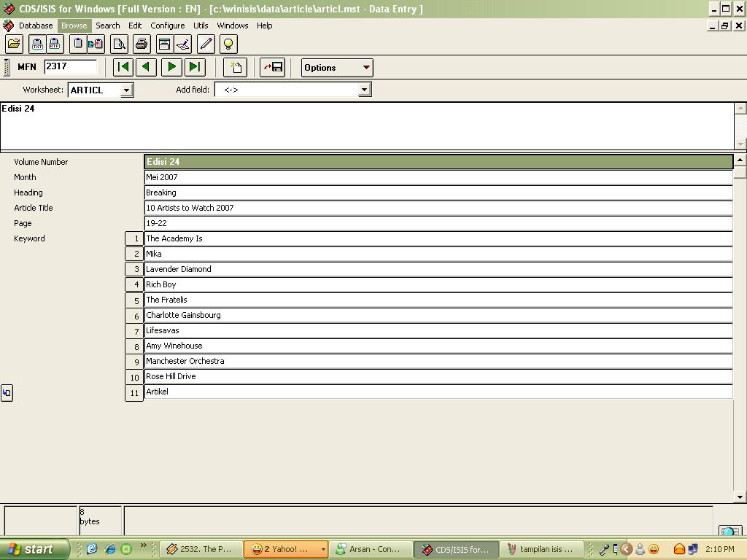747x560 pixels.
Task: Click the RTF export toolbar icon
Action: tap(55, 44)
